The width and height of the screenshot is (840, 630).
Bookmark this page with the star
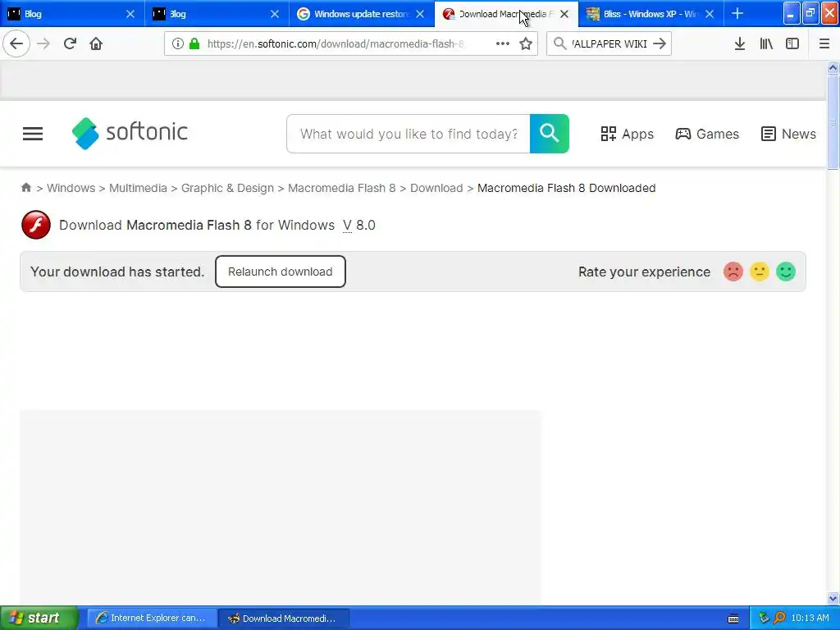coord(526,44)
